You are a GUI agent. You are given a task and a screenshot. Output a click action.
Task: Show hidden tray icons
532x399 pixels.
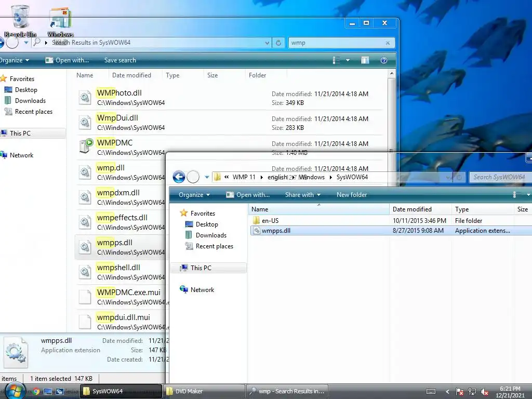pyautogui.click(x=447, y=392)
